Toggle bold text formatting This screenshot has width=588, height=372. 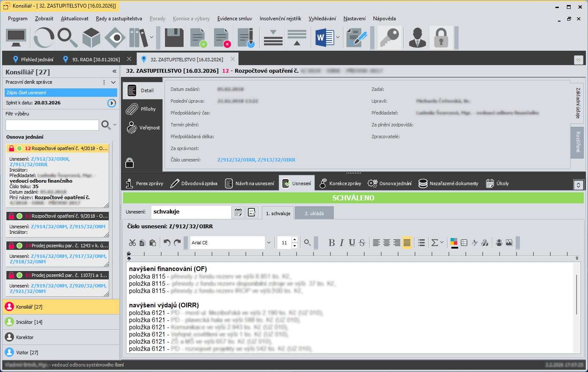tap(332, 243)
